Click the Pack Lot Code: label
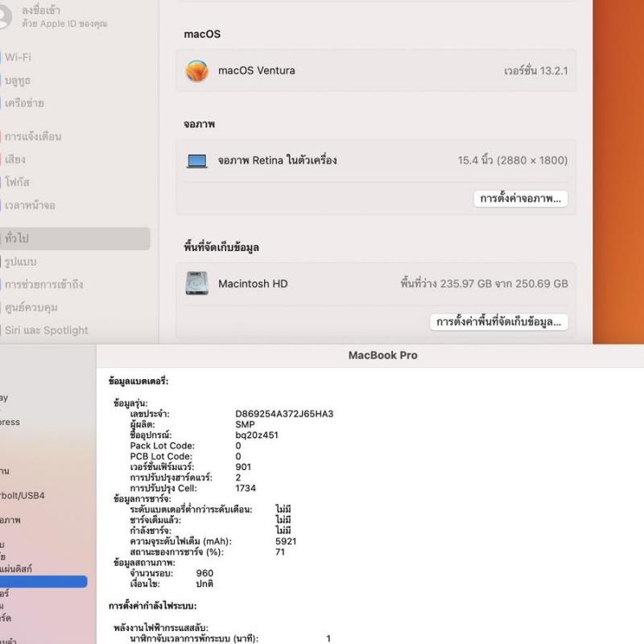644x644 pixels. click(x=163, y=446)
